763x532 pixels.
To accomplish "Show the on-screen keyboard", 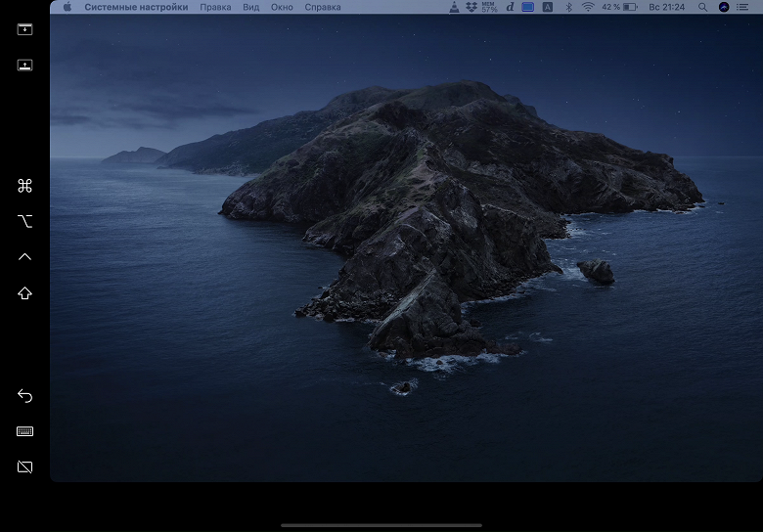I will tap(24, 431).
